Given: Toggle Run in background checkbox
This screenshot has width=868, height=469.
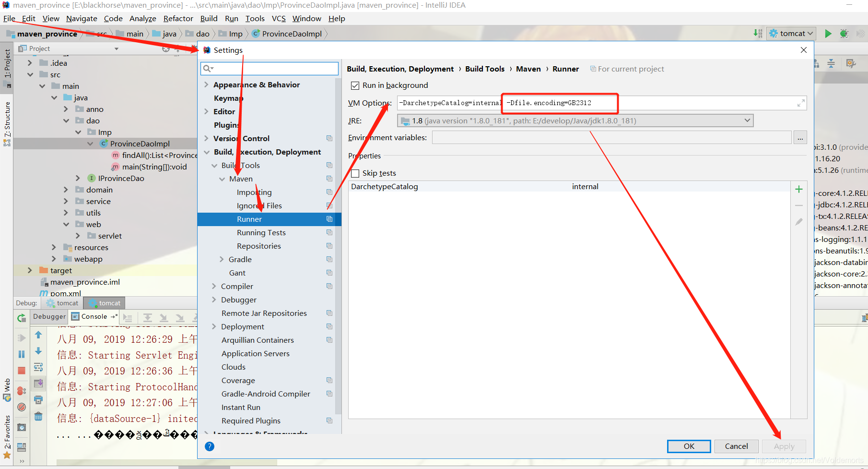Looking at the screenshot, I should [x=355, y=85].
